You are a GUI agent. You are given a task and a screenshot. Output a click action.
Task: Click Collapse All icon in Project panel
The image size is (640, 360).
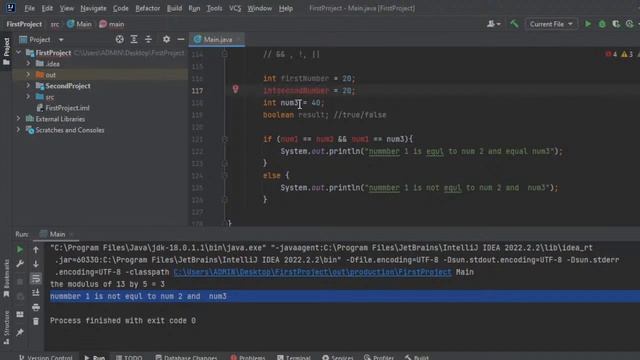tap(148, 39)
